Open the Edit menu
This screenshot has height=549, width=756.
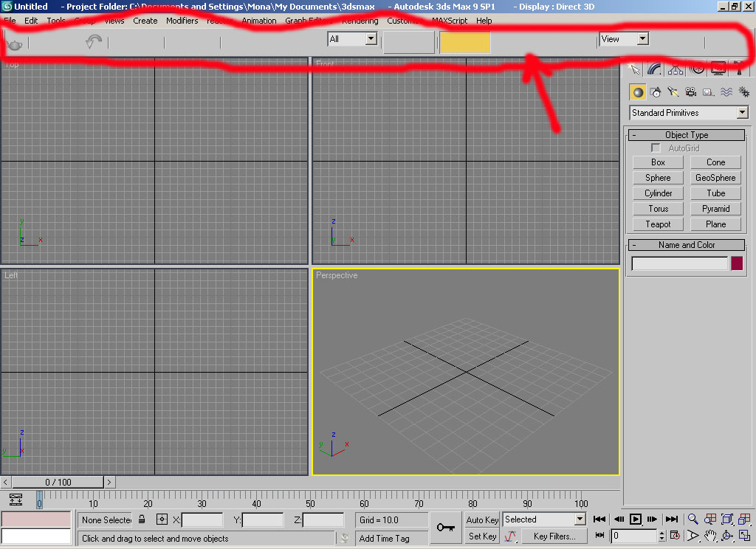31,21
